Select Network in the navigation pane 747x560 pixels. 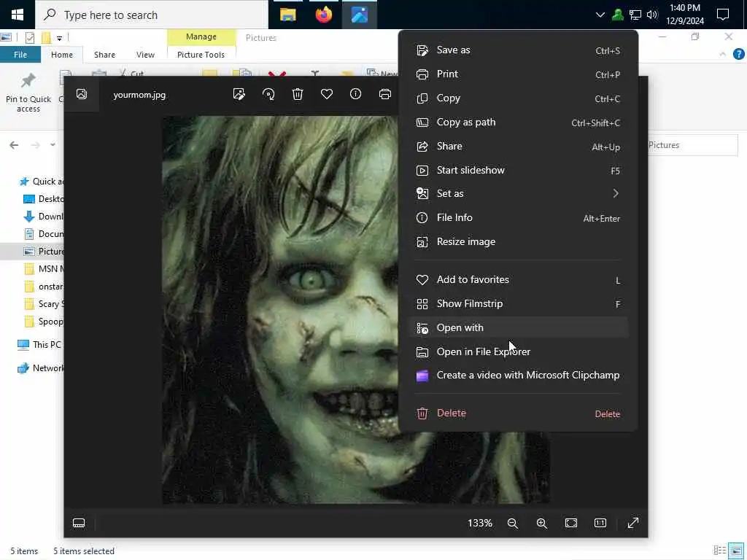click(x=41, y=368)
